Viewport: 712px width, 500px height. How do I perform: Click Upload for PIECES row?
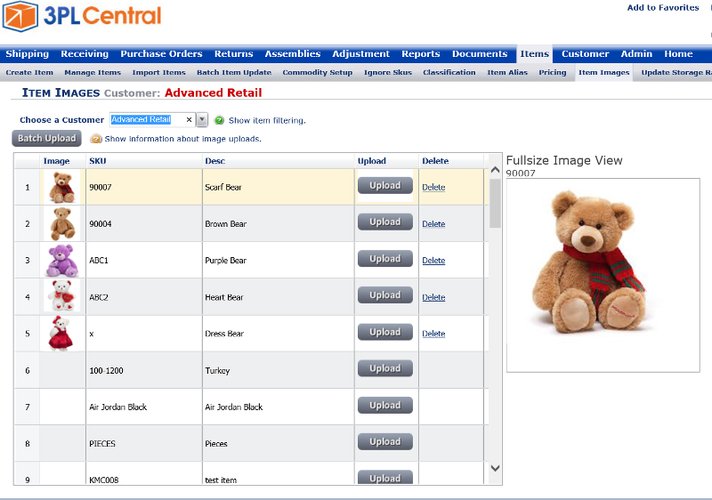pyautogui.click(x=385, y=441)
